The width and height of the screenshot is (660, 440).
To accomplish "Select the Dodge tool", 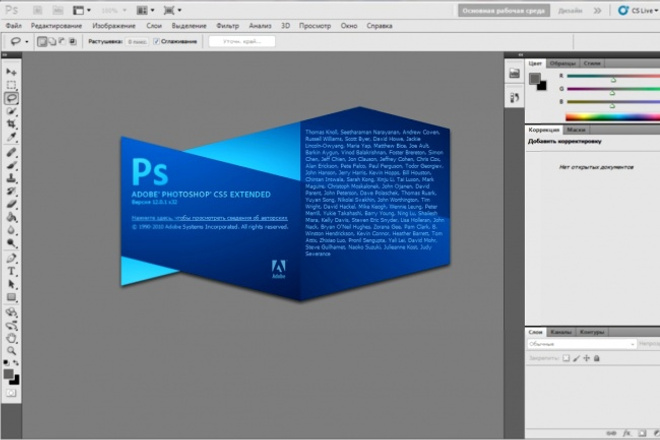I will point(11,243).
